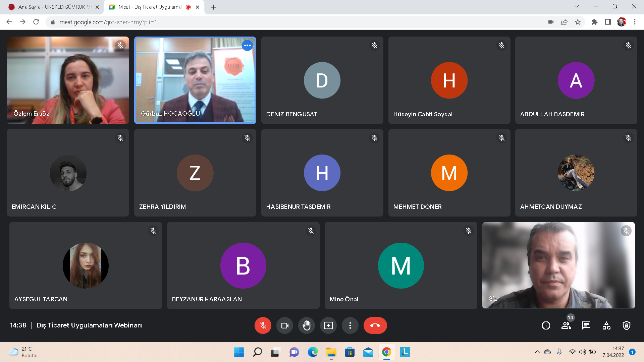The image size is (644, 362).
Task: Show the participants list with 14 badge
Action: 566,325
